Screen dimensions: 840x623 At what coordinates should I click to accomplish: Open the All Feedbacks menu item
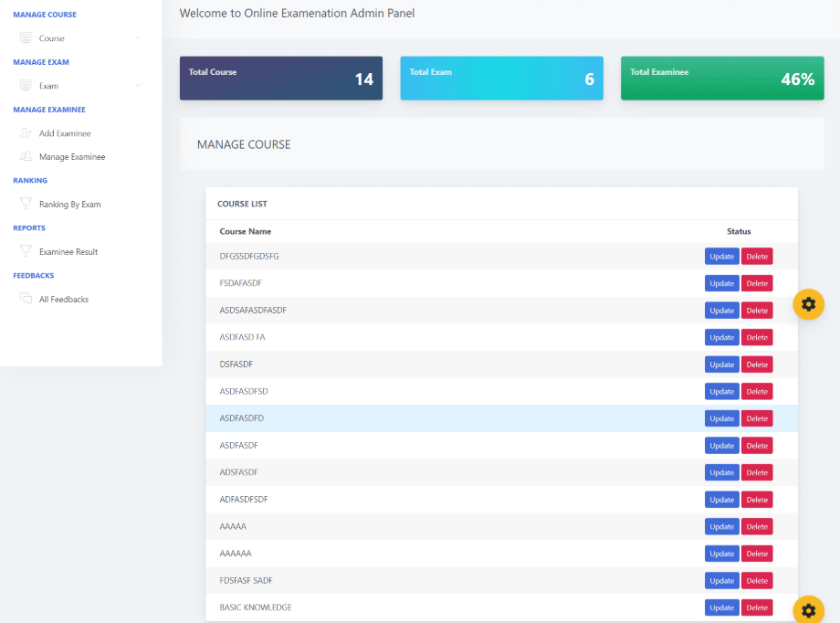pos(64,300)
